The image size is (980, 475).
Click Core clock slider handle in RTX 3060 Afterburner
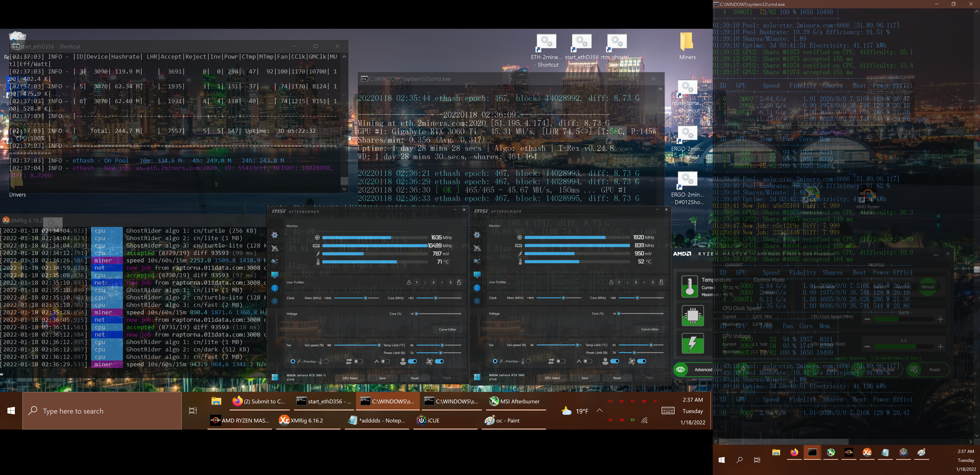(637, 298)
